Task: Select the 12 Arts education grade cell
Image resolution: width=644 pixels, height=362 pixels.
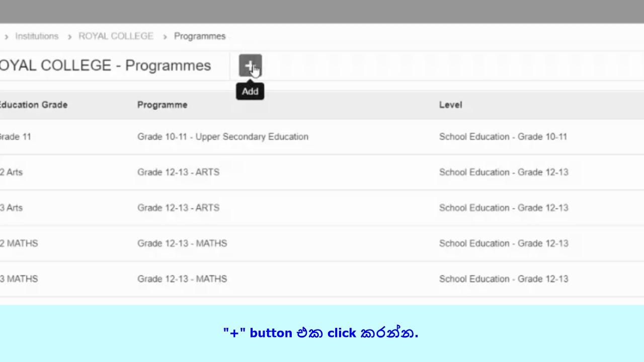Action: click(11, 172)
